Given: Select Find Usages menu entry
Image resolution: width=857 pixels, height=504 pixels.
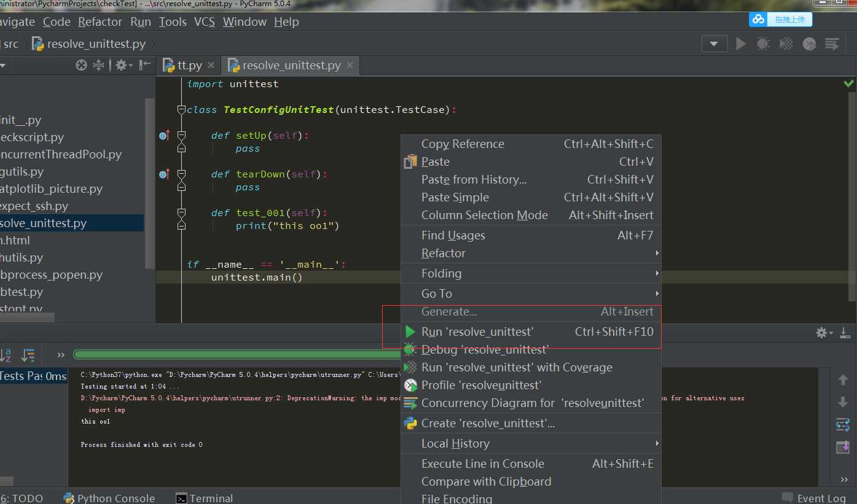Looking at the screenshot, I should (x=531, y=235).
